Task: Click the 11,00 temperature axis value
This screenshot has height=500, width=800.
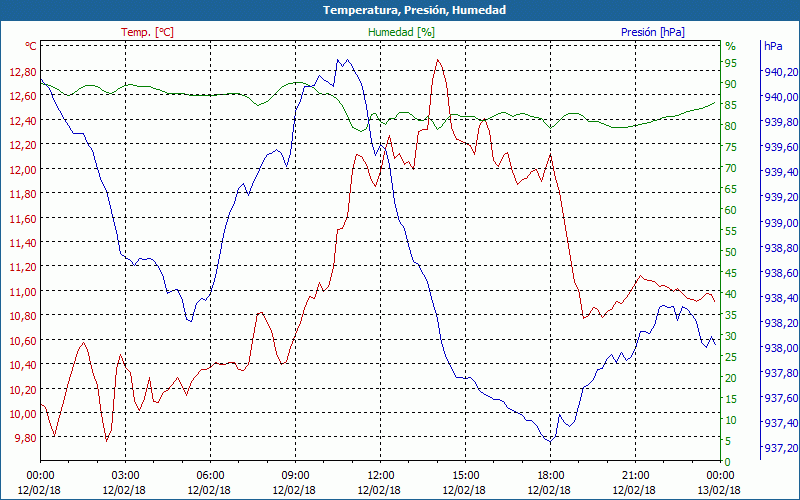Action: [x=23, y=292]
